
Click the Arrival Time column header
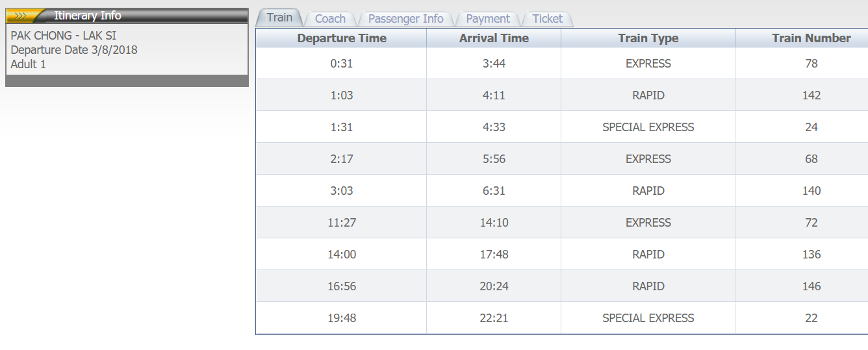[494, 38]
